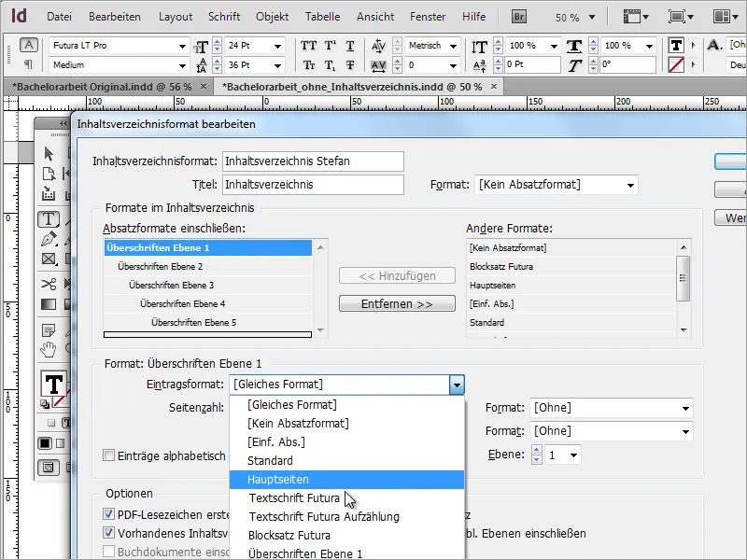The width and height of the screenshot is (747, 560).
Task: Open Adobe Bridge via Br icon
Action: [519, 17]
